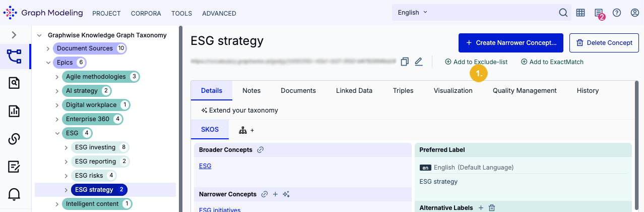This screenshot has width=644, height=212.
Task: Open the report chart sidebar icon
Action: [14, 111]
